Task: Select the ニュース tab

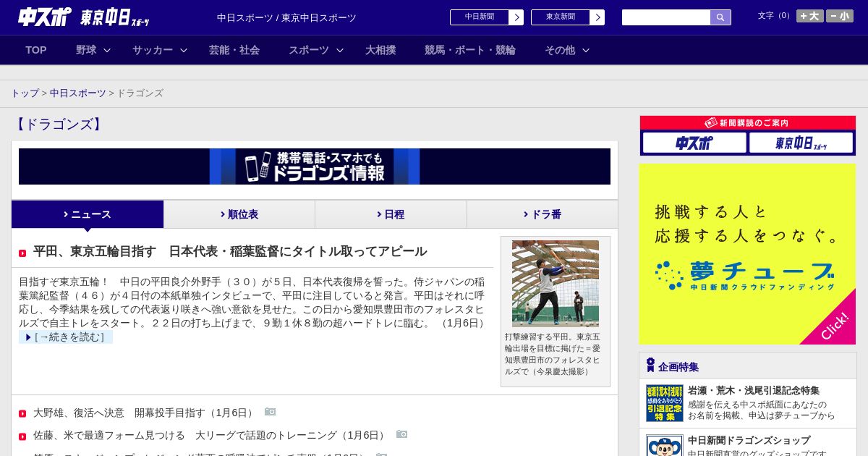Action: click(x=88, y=214)
